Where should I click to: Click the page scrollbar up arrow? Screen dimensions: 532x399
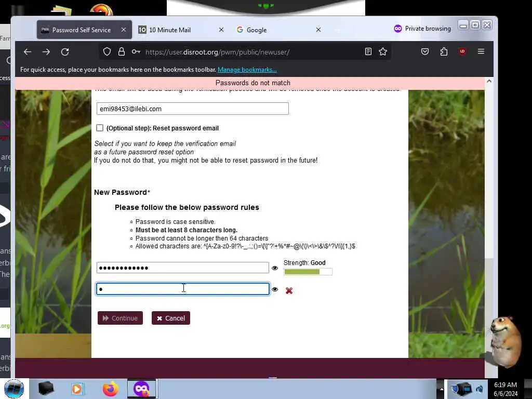click(489, 82)
